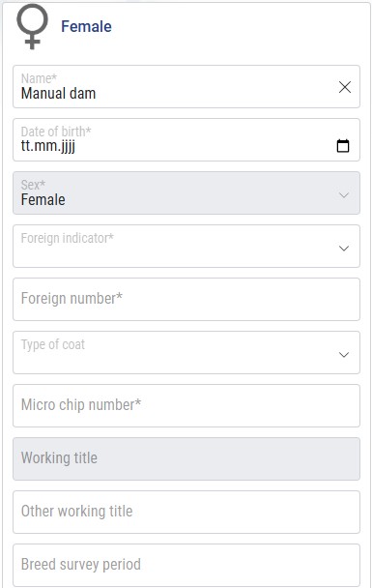Viewport: 372px width, 588px height.
Task: Focus the Micro chip number field
Action: [186, 406]
